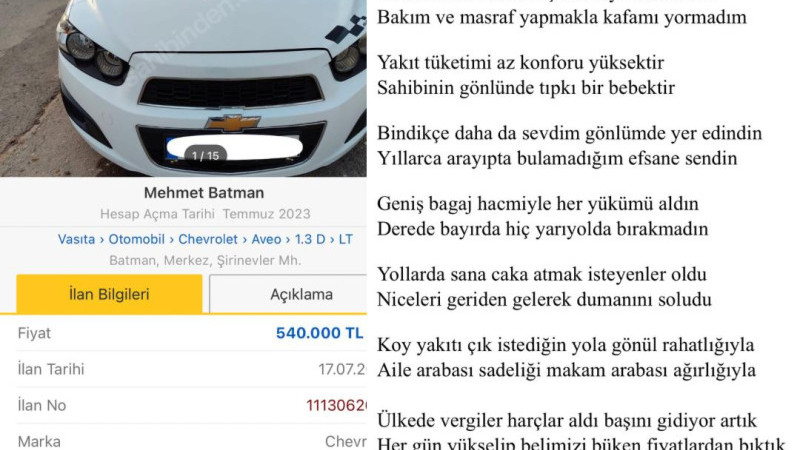
Task: Switch to the Açıklama tab
Action: 288,294
